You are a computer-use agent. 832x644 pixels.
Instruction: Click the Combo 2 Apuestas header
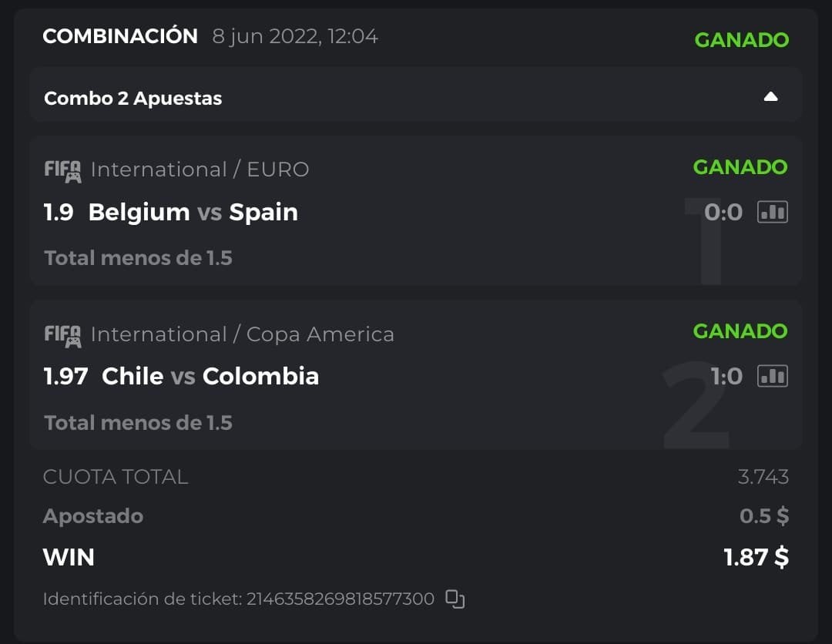click(x=133, y=99)
